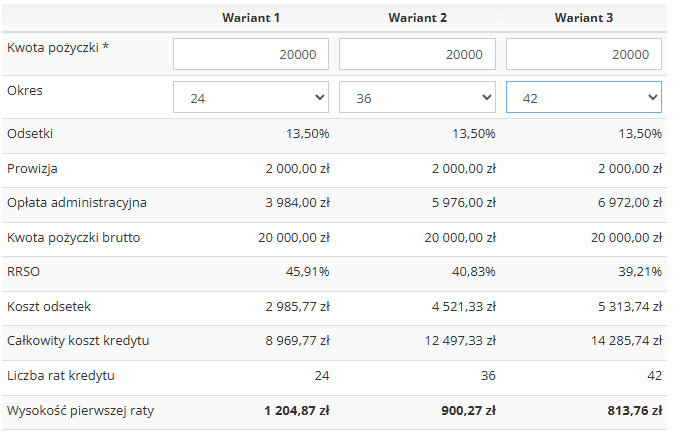The height and width of the screenshot is (435, 681).
Task: Click the 'Opłata administracyjna' row label
Action: [77, 203]
